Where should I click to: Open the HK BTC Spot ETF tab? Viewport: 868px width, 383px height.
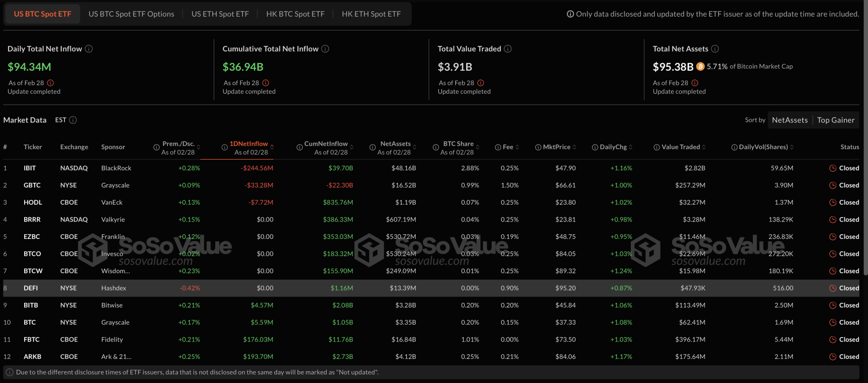pos(295,14)
